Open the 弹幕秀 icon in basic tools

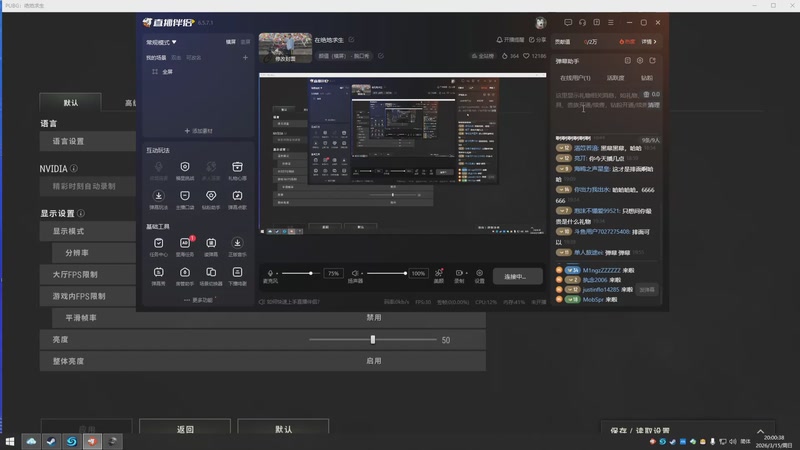[159, 272]
